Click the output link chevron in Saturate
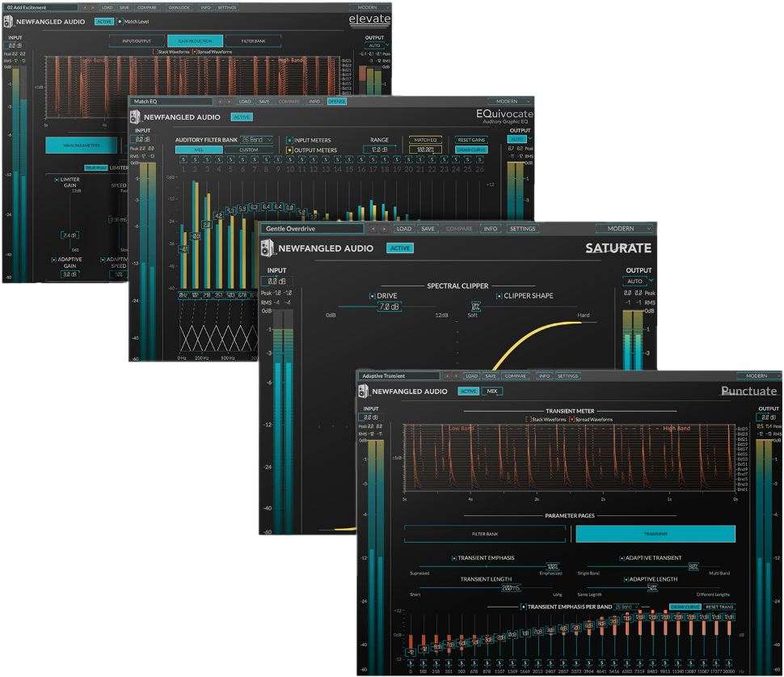Image resolution: width=784 pixels, height=677 pixels. click(x=651, y=280)
